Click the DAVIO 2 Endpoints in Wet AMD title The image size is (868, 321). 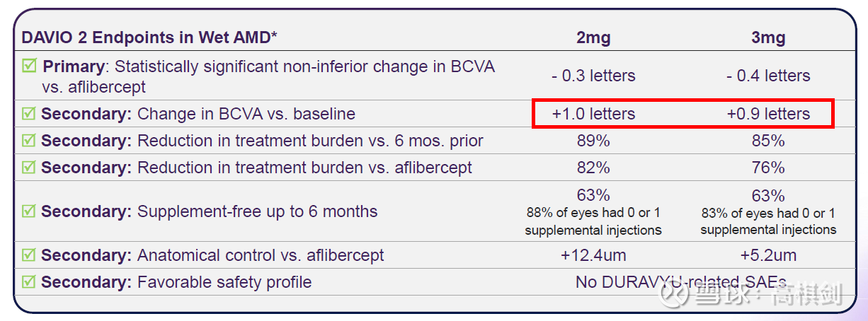tap(149, 37)
